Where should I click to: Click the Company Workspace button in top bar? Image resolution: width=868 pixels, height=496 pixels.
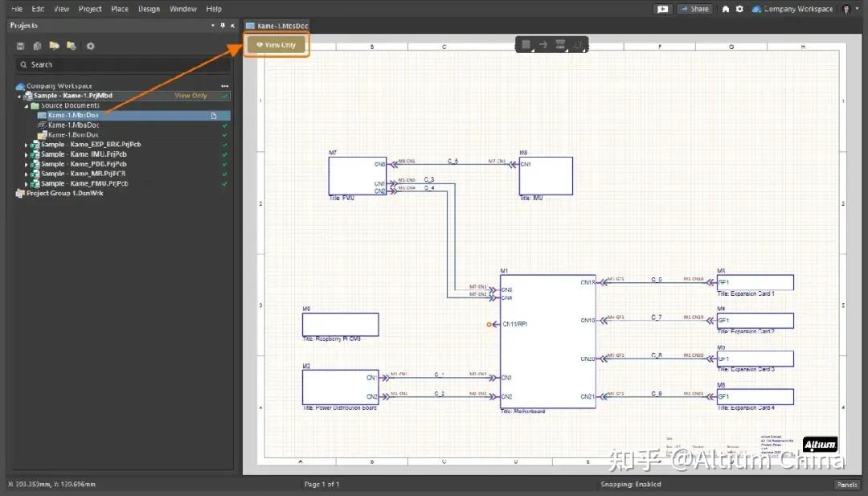[792, 9]
